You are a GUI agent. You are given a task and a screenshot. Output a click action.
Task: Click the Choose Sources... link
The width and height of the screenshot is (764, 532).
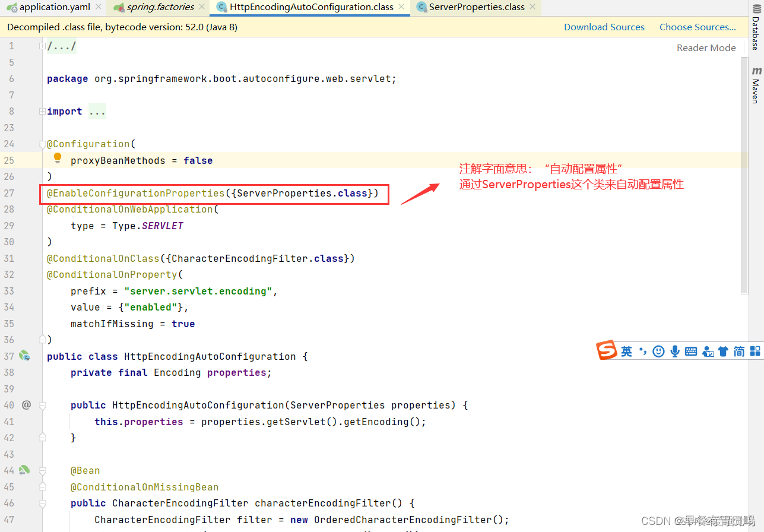698,27
